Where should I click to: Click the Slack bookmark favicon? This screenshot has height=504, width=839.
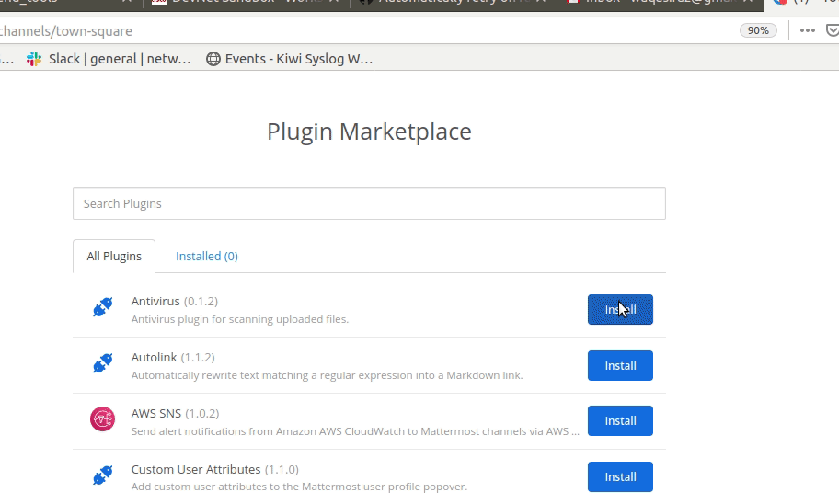click(34, 59)
